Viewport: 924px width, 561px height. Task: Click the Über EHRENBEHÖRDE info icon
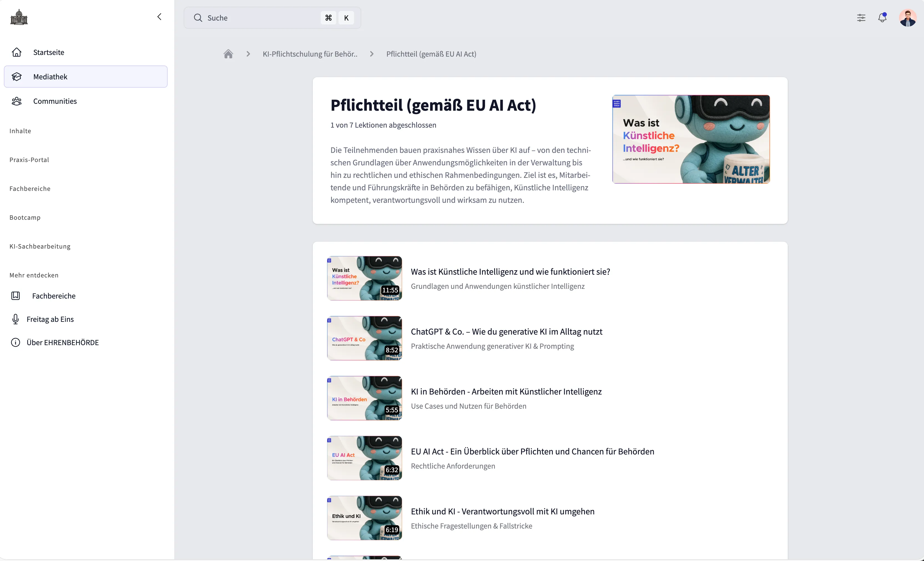tap(15, 342)
